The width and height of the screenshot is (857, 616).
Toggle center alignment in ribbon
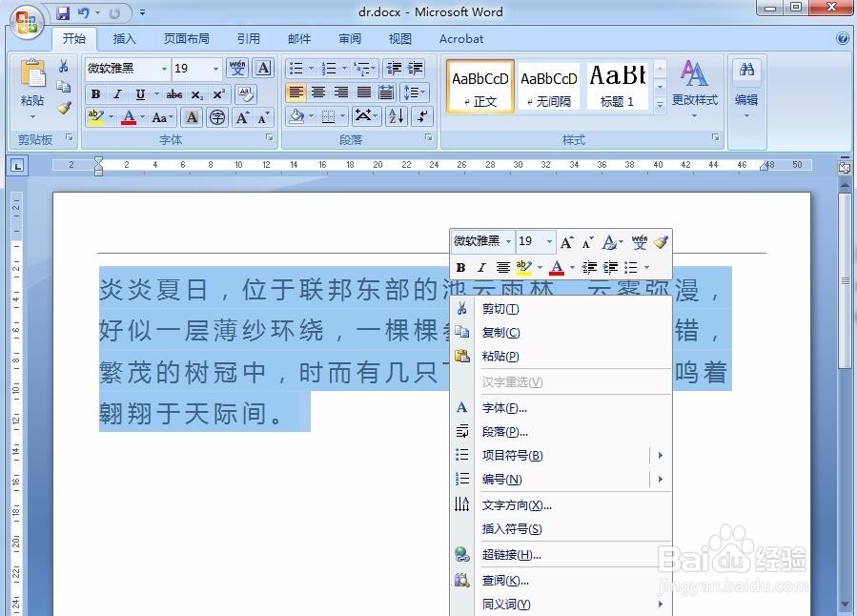(318, 92)
